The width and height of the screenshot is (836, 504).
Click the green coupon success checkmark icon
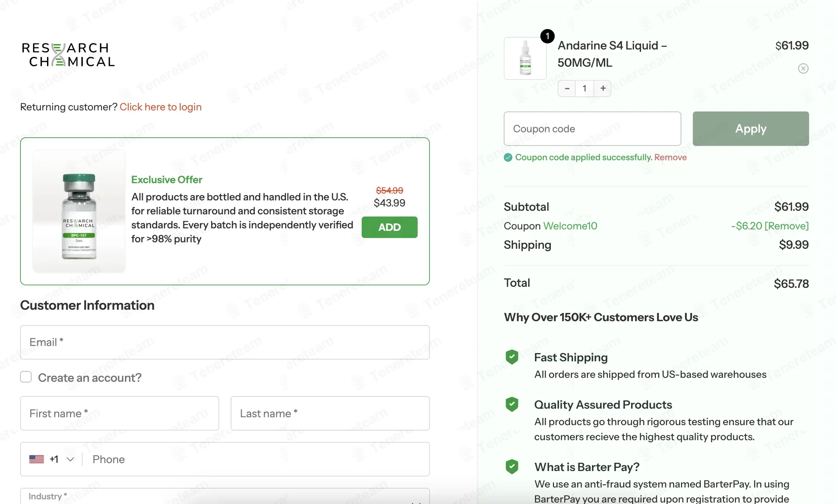[508, 157]
